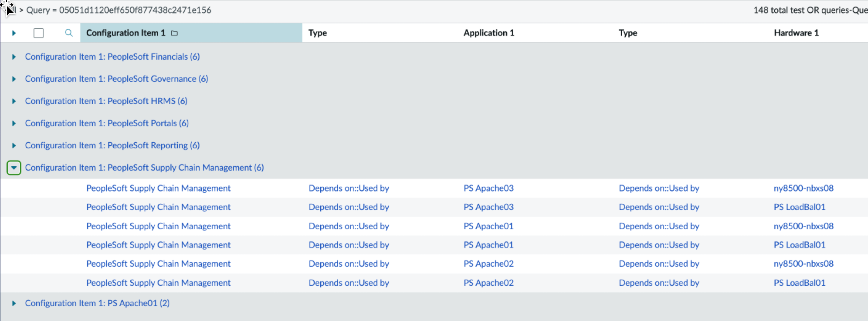Image resolution: width=868 pixels, height=322 pixels.
Task: Expand the PeopleSoft Governance group arrow
Action: tap(14, 79)
